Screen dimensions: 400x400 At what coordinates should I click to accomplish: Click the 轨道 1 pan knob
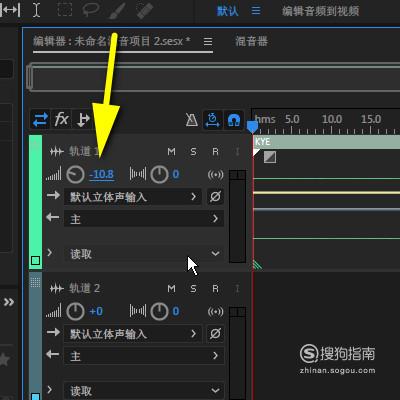pyautogui.click(x=159, y=175)
